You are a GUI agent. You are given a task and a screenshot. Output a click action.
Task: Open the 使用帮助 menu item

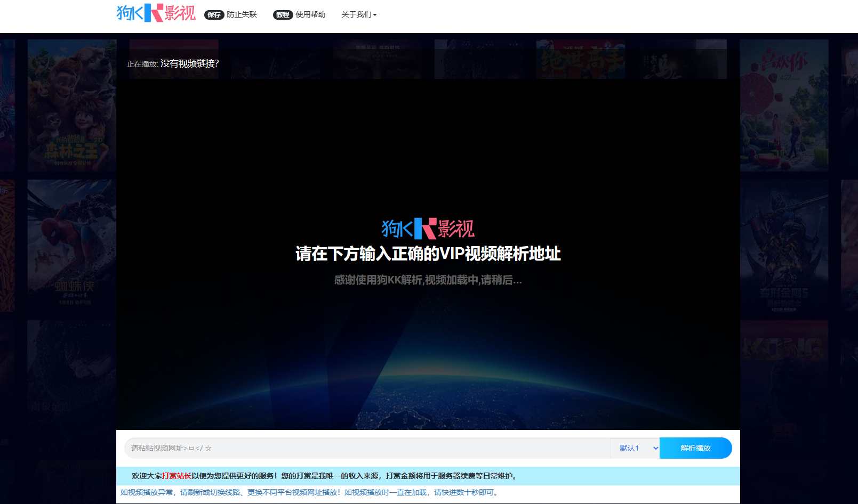pos(310,15)
